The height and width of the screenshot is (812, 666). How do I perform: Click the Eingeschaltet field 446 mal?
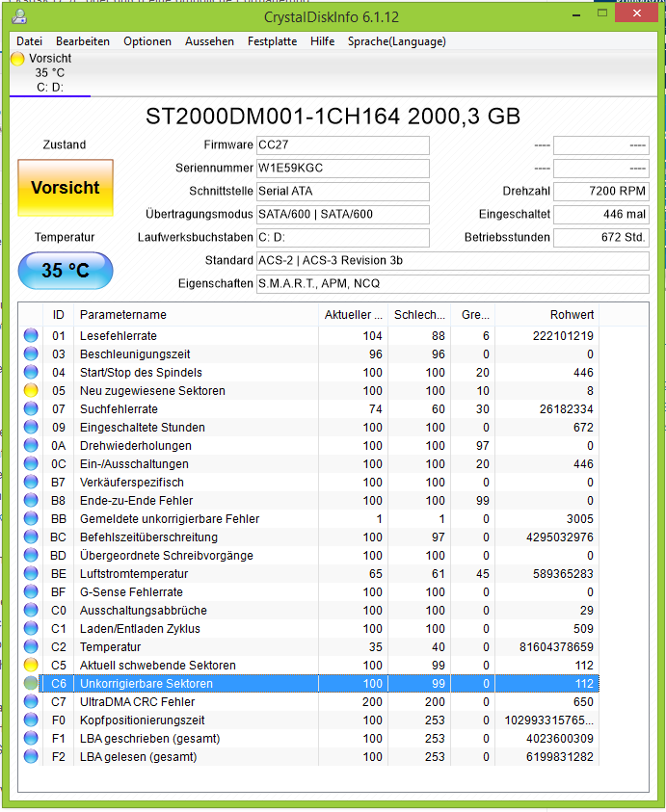click(x=601, y=215)
